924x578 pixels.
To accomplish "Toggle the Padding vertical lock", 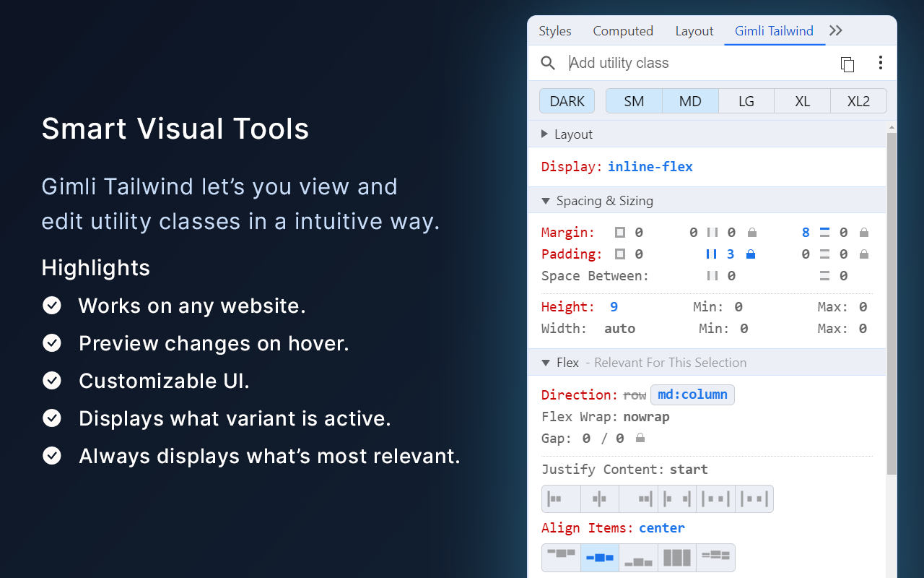I will point(864,254).
